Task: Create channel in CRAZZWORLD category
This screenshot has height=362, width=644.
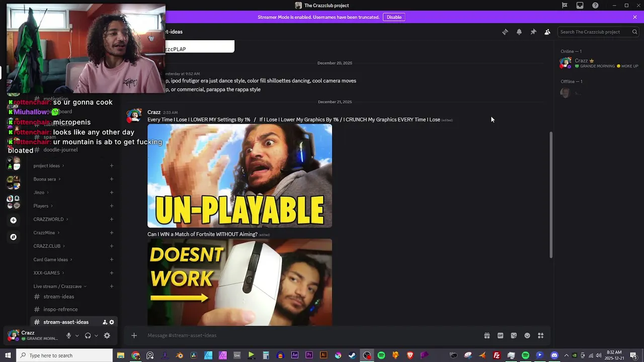Action: [112, 219]
